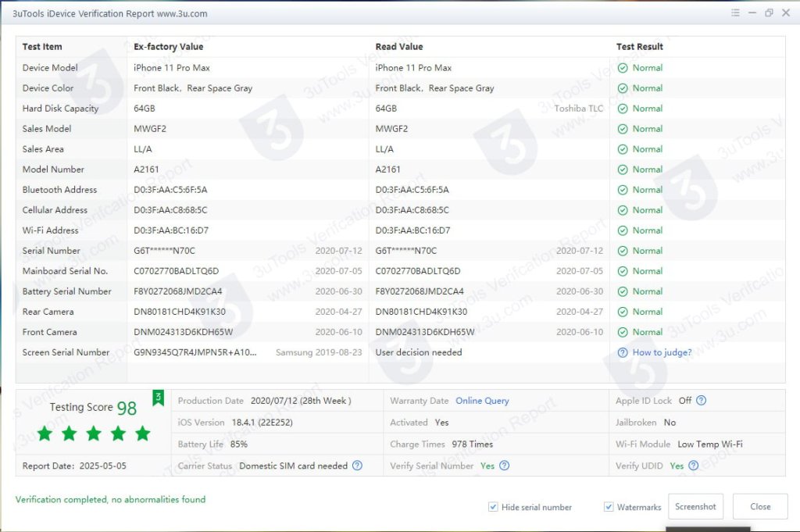Select the Toshiba TLC label
This screenshot has width=800, height=532.
click(x=579, y=109)
